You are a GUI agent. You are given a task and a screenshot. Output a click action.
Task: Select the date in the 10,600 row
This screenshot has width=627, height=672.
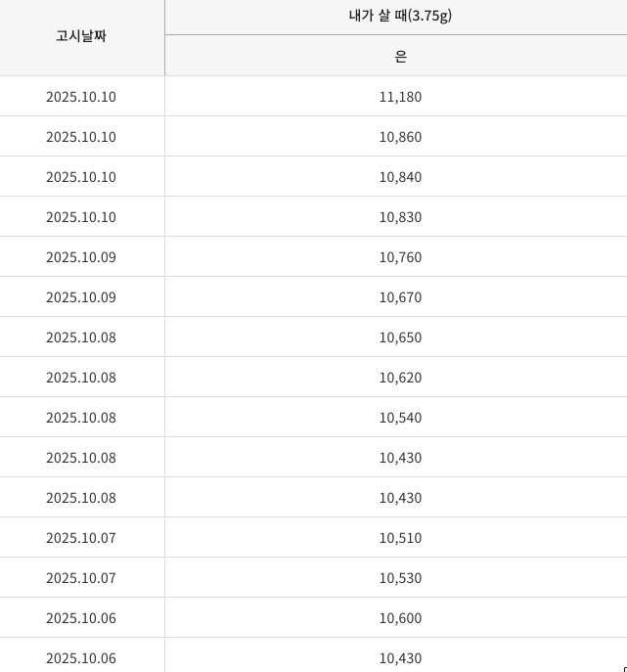[81, 618]
